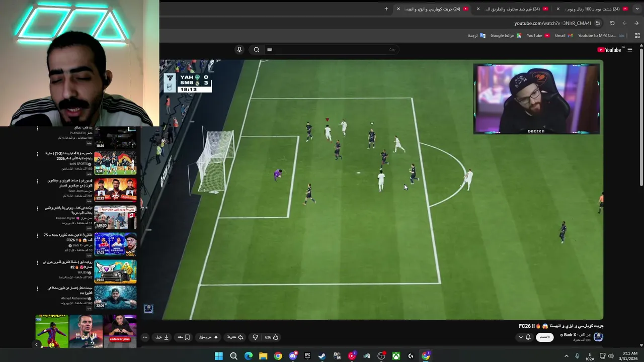Image resolution: width=644 pixels, height=362 pixels.
Task: Select the active 'جربت كوبارسي' tab
Action: coord(434,9)
